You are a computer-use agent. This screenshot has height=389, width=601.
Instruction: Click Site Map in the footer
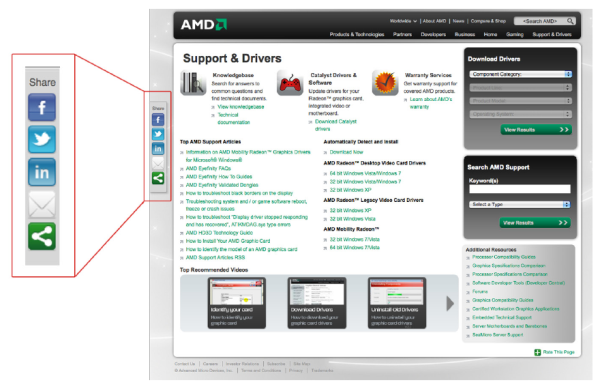[302, 364]
